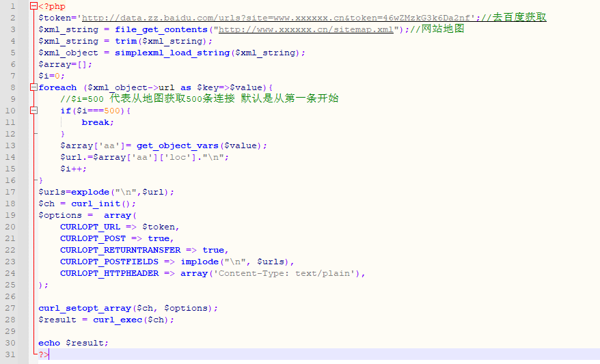Click the implode function name
This screenshot has width=600, height=364.
coord(200,262)
